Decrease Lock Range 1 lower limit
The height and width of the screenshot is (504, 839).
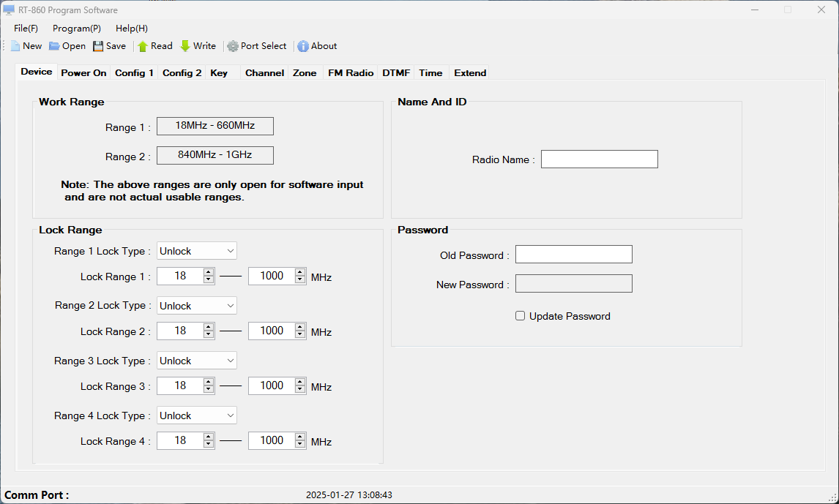[x=209, y=279]
